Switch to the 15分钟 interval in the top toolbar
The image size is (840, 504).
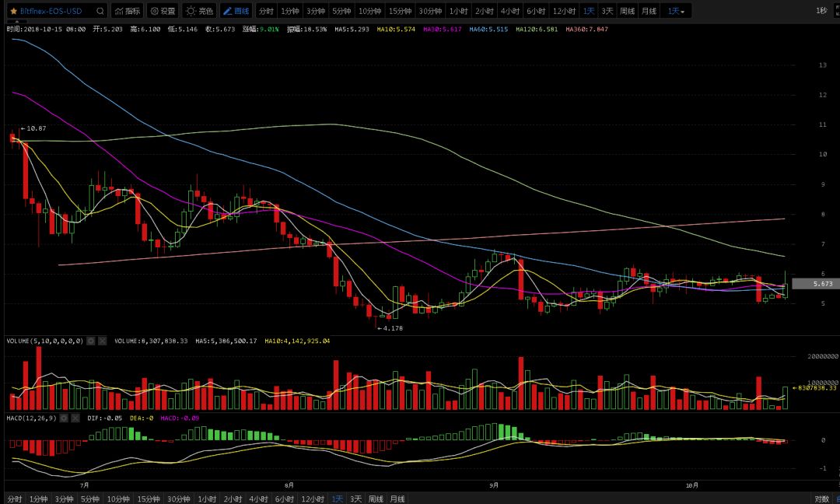(401, 11)
